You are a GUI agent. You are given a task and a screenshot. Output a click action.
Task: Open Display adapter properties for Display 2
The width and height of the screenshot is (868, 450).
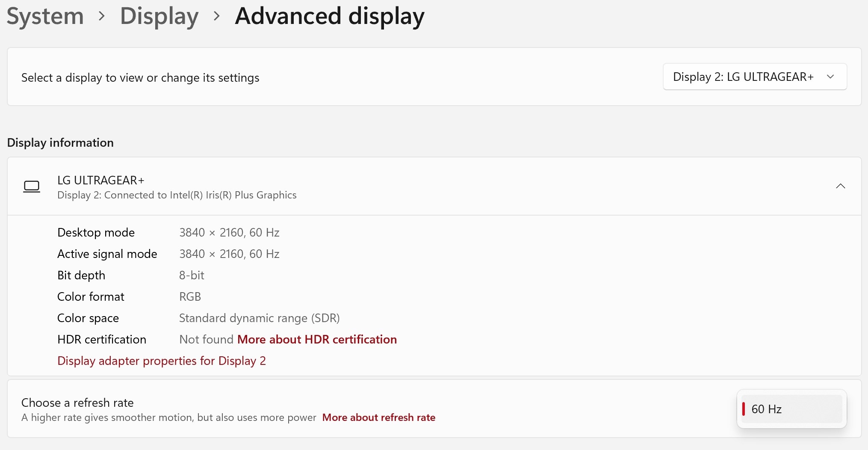[162, 361]
